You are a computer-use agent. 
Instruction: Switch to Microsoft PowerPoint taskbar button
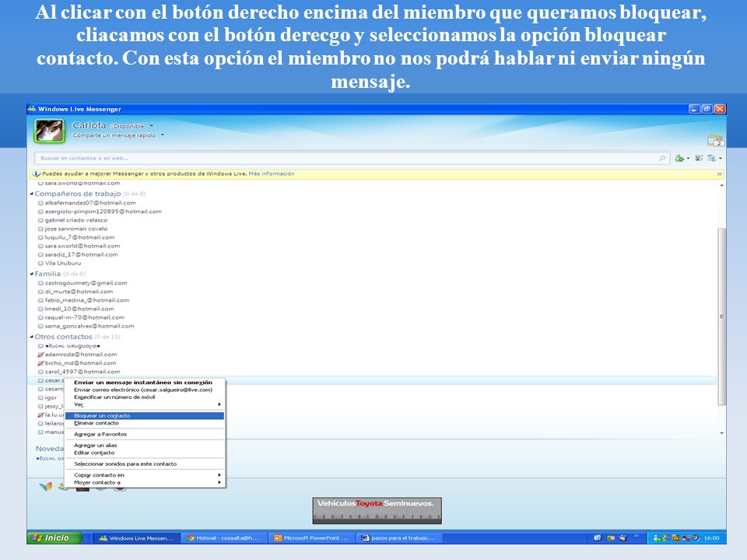(312, 538)
